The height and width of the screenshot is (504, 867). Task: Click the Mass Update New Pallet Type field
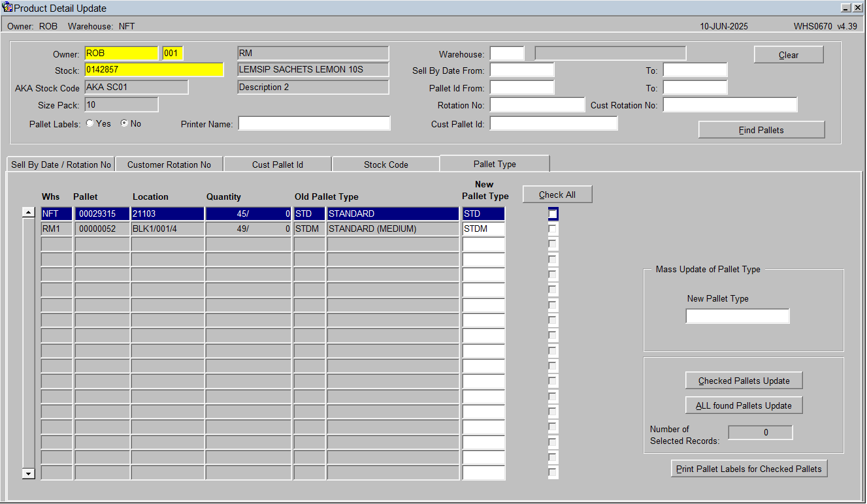[738, 316]
